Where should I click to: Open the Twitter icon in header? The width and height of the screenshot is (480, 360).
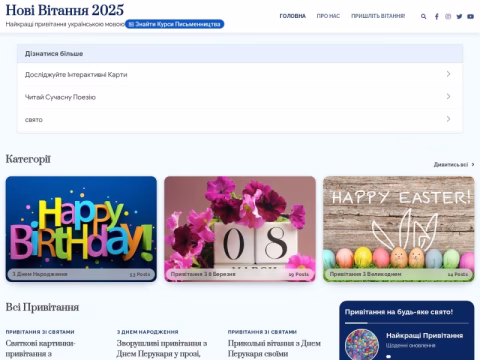[459, 16]
